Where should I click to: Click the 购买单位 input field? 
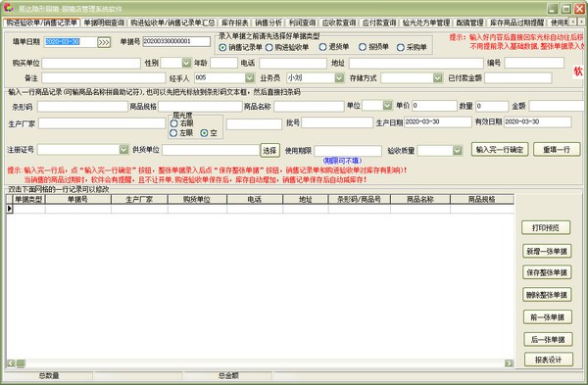tap(91, 63)
